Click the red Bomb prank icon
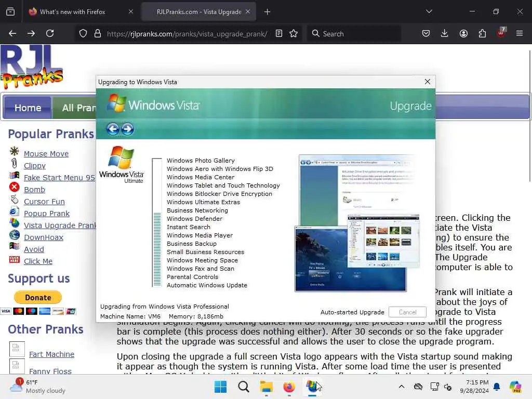The image size is (532, 399). (x=14, y=187)
